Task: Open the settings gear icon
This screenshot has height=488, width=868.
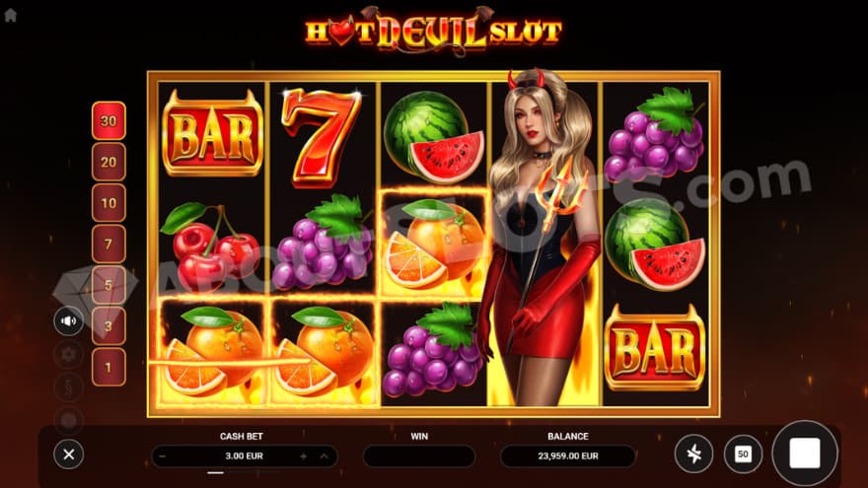Action: pos(69,354)
